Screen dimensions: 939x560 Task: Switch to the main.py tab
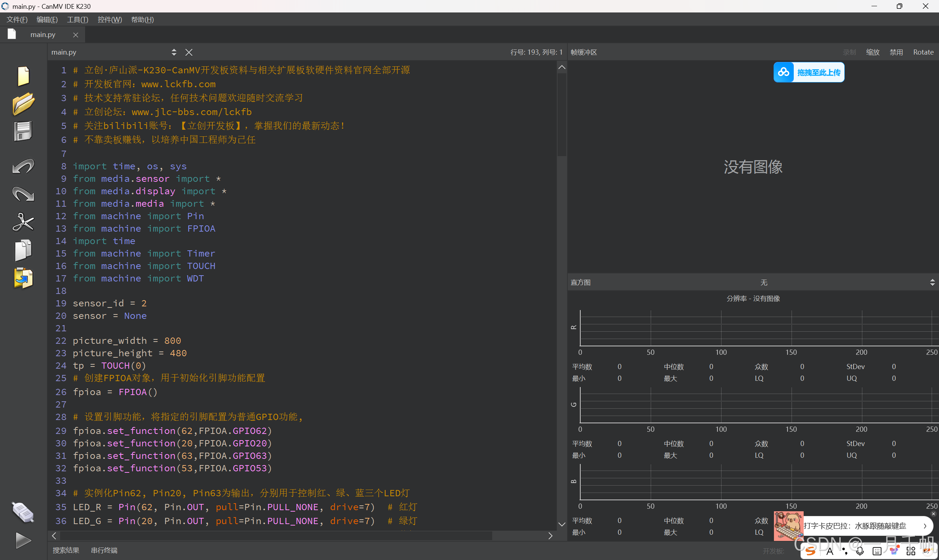point(43,35)
